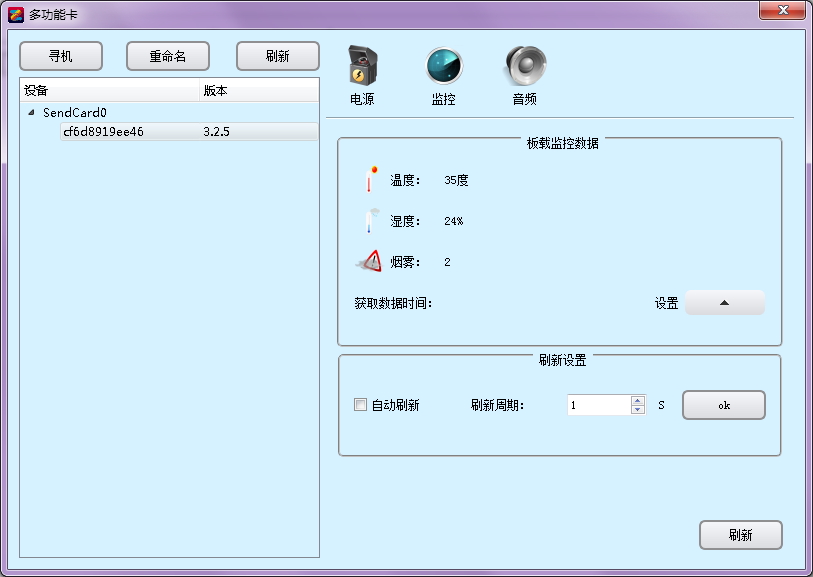Click the temperature thermometer icon
The width and height of the screenshot is (813, 577).
[370, 180]
